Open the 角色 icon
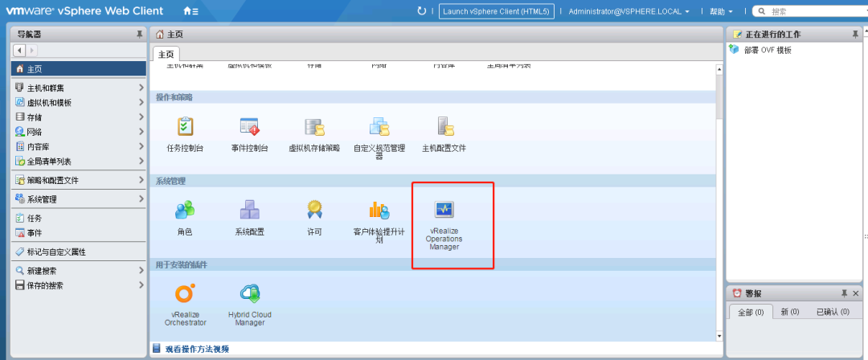This screenshot has height=360, width=868. (185, 210)
